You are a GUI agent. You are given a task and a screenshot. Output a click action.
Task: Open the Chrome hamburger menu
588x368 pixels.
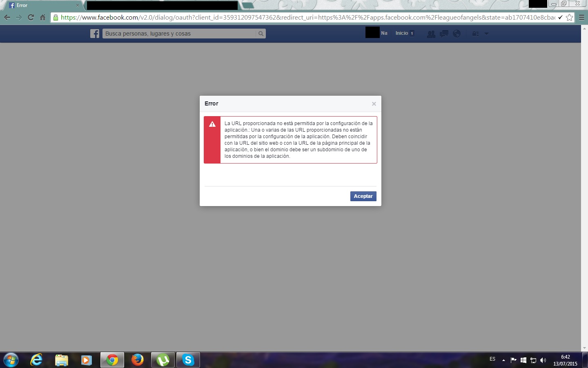(x=582, y=17)
